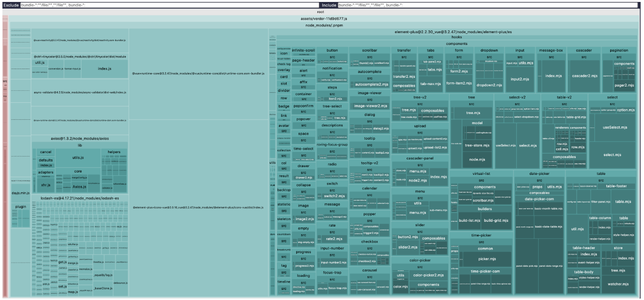Select the form-item2.mjs file block
Image resolution: width=644 pixels, height=300 pixels.
(459, 83)
